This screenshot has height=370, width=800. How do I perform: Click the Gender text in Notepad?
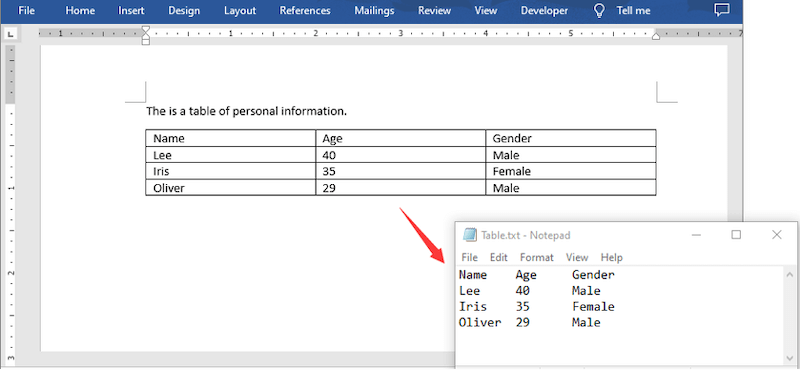(x=593, y=275)
